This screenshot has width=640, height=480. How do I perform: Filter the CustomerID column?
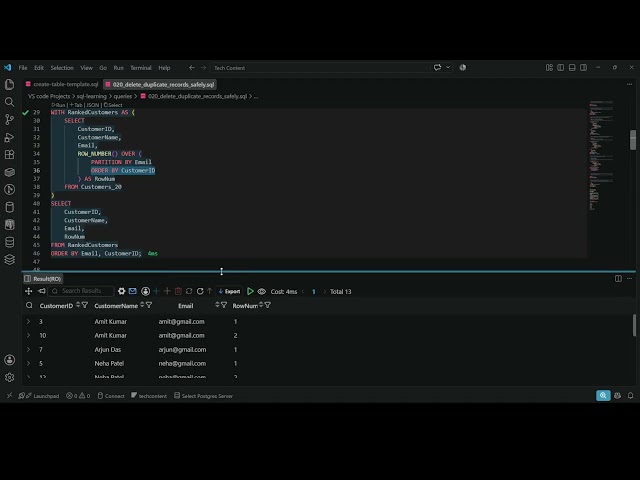85,305
